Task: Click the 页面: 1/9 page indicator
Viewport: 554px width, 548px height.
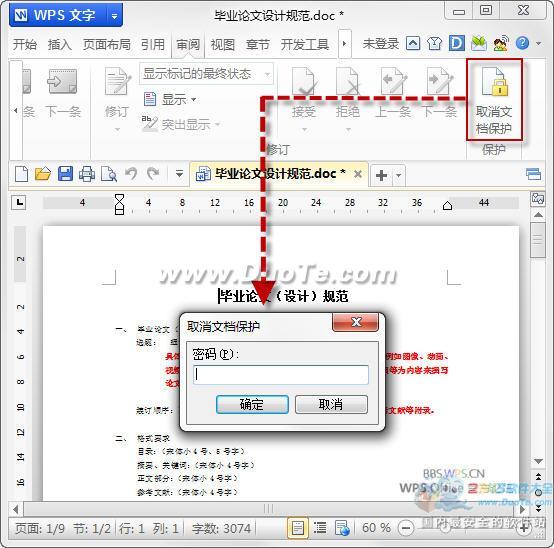Action: pos(40,528)
